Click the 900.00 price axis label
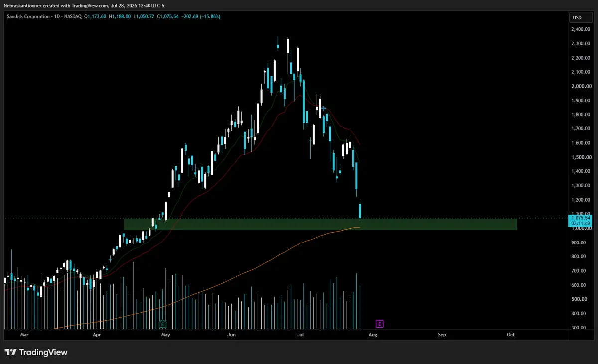This screenshot has height=364, width=598. pos(580,243)
